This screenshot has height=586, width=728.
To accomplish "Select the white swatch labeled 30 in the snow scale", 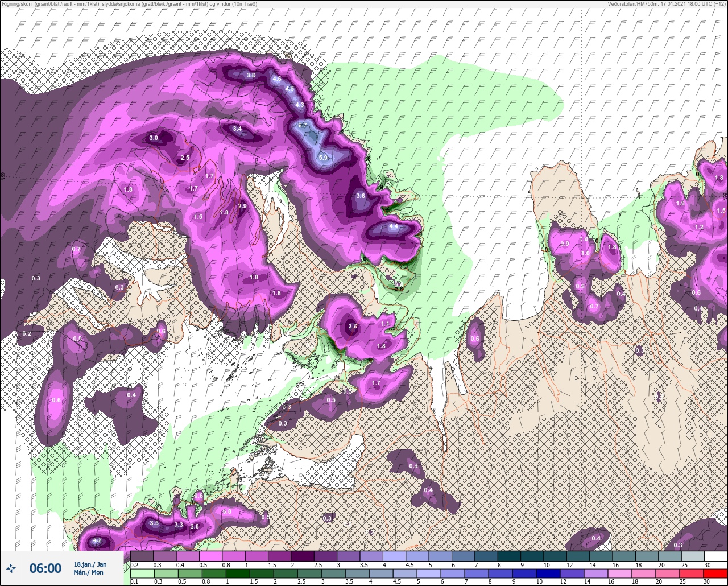I will [x=715, y=556].
